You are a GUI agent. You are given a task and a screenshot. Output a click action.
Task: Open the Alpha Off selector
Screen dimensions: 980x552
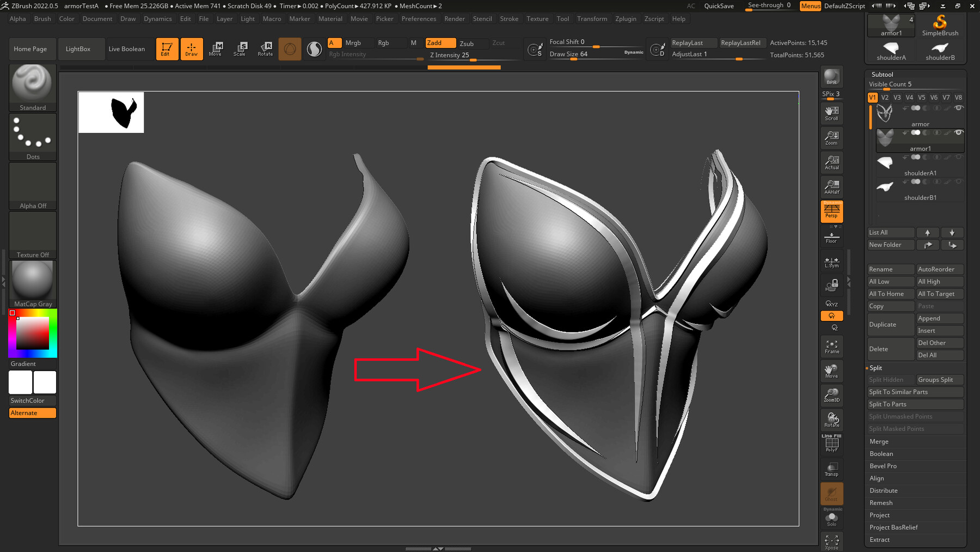tap(33, 186)
